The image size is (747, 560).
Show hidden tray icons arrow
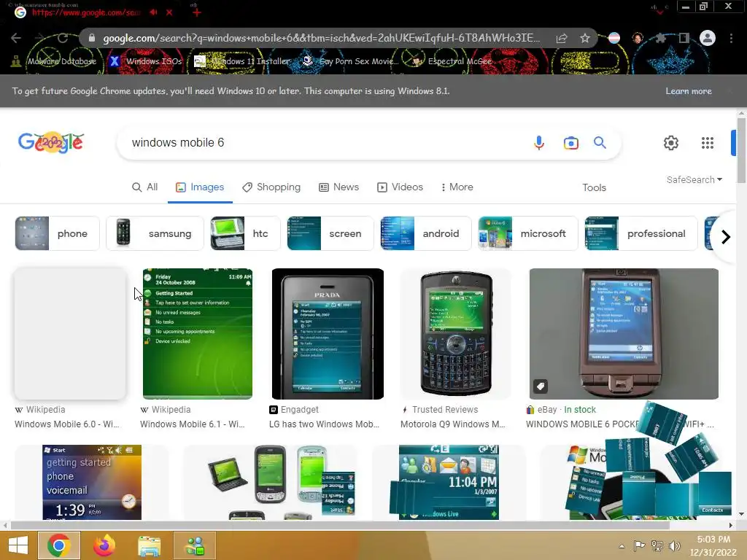coord(622,546)
